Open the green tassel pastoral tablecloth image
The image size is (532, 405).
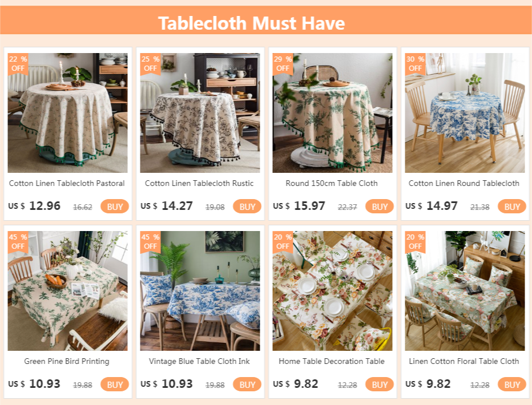point(68,113)
